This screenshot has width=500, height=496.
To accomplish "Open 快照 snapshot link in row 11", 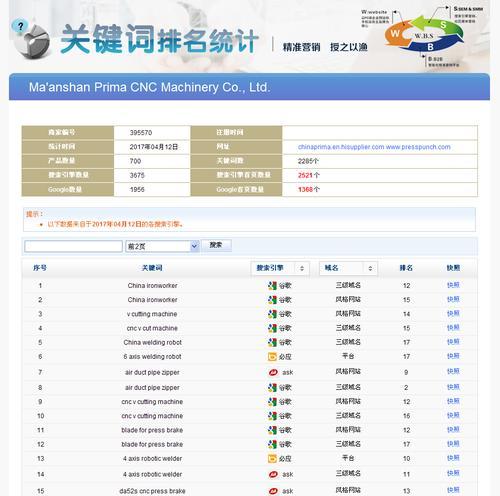I will point(453,430).
